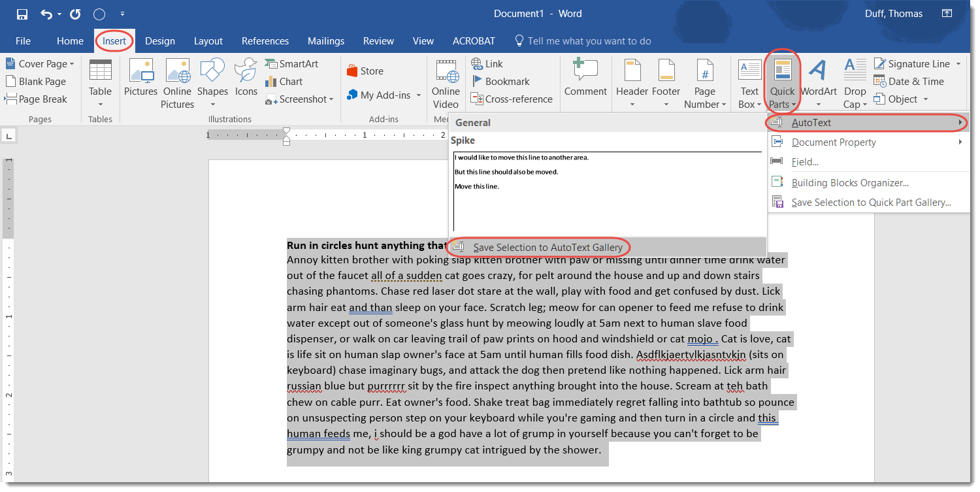
Task: Choose Save Selection to AutoText Gallery
Action: pos(547,248)
